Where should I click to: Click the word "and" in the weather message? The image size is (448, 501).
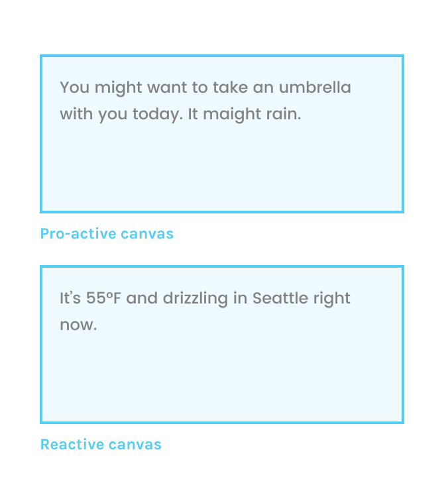pyautogui.click(x=140, y=298)
